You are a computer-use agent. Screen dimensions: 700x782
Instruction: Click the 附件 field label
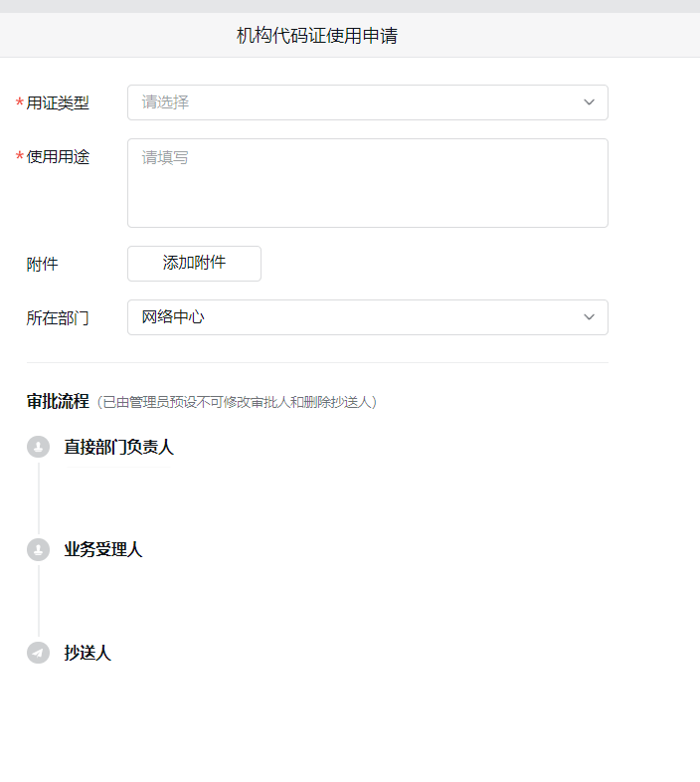43,264
